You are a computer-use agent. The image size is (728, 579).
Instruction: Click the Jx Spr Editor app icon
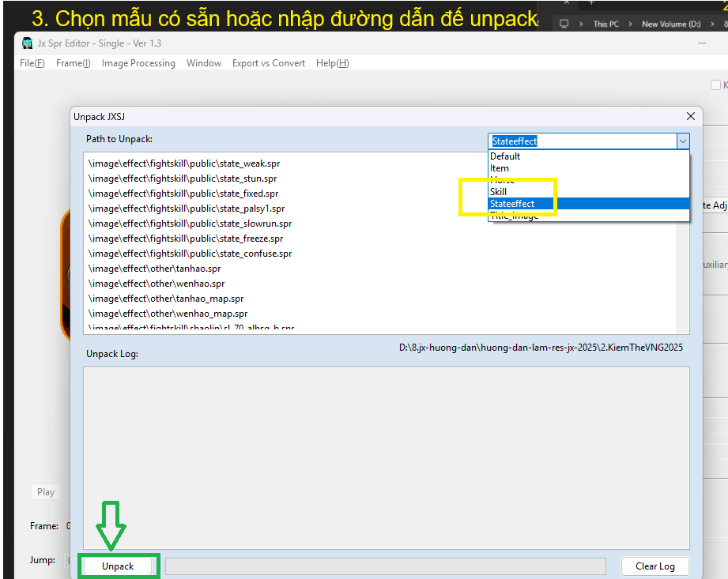27,43
